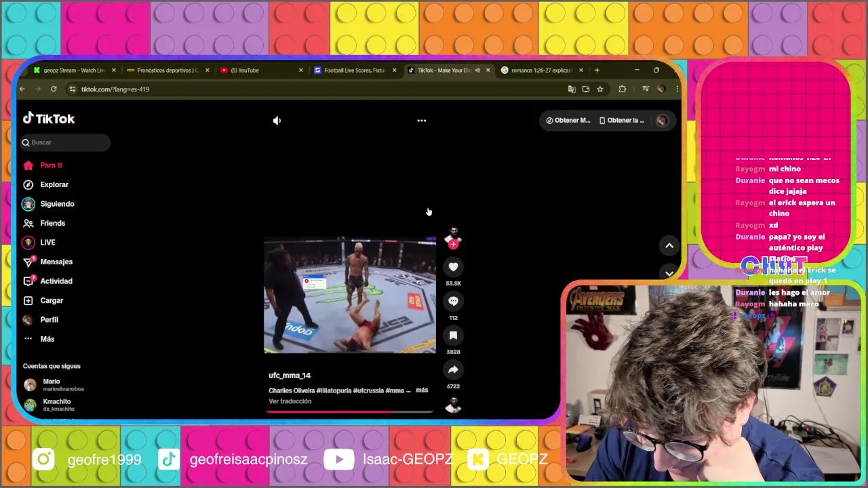Click Ver traducción under the caption
The height and width of the screenshot is (488, 868).
tap(290, 401)
